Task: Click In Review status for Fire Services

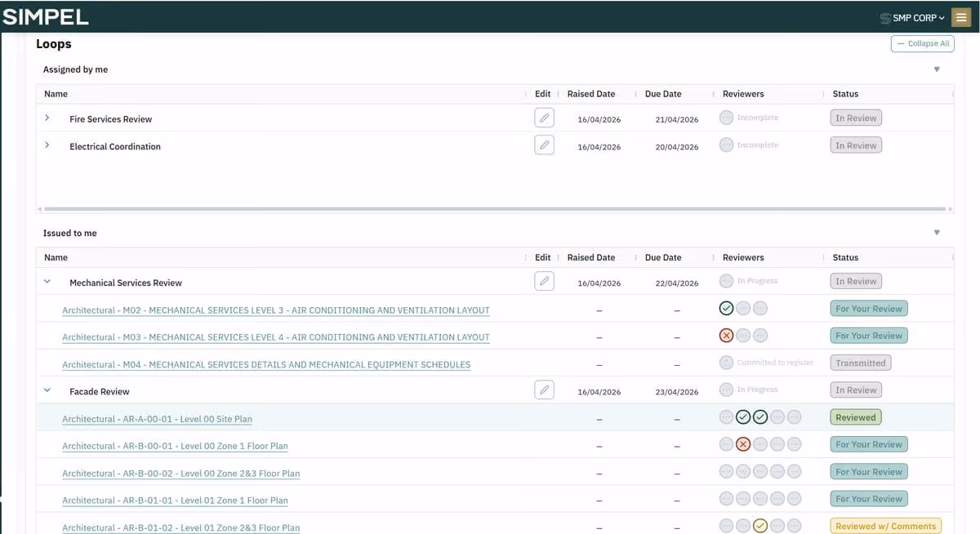Action: tap(856, 118)
